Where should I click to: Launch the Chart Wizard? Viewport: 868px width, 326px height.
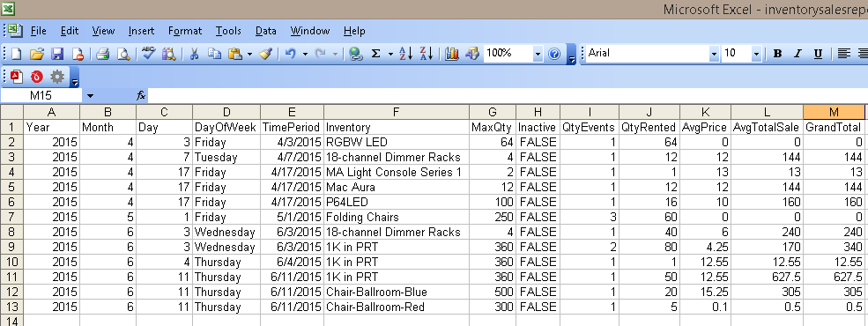(x=452, y=54)
